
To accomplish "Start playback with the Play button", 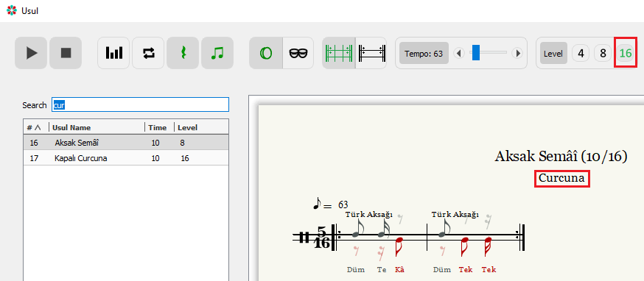I will (32, 53).
